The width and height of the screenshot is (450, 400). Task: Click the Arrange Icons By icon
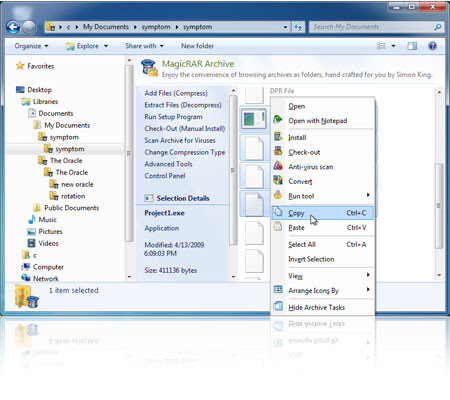(278, 289)
